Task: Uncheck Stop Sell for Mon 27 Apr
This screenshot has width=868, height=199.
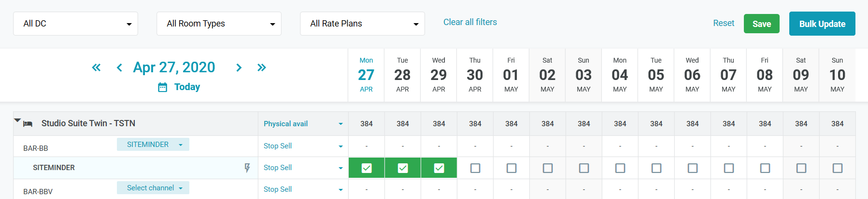Action: click(367, 168)
